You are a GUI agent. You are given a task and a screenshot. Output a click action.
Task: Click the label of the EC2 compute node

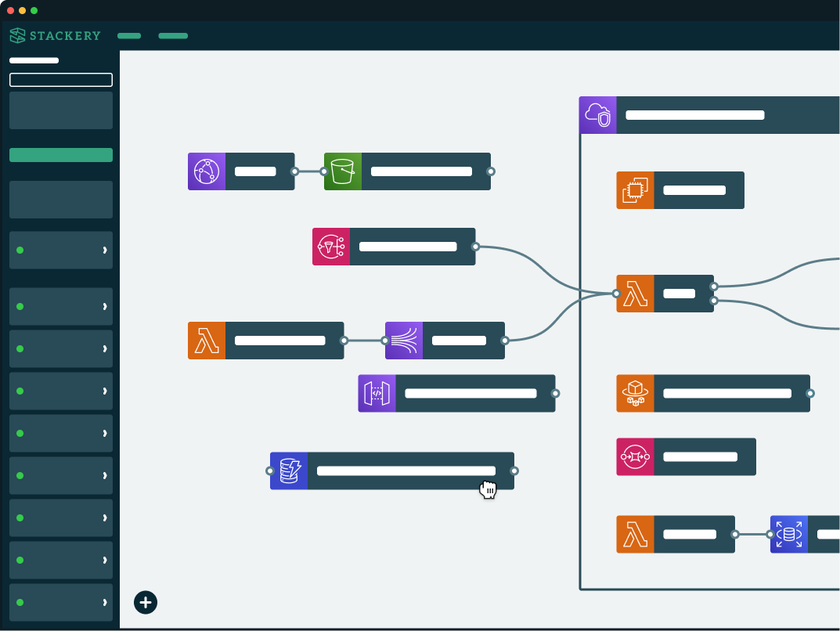pos(694,190)
